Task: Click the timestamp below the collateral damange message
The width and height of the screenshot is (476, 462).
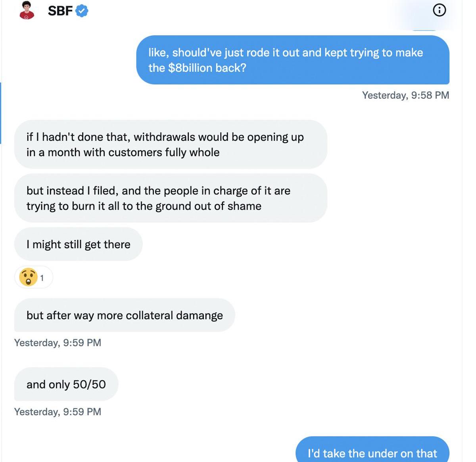Action: coord(58,343)
